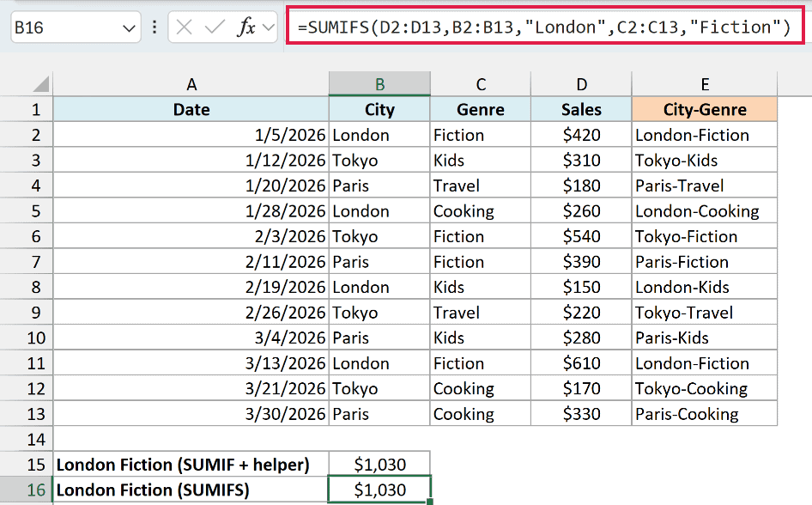Select the Paris-Fiction helper cell
This screenshot has width=812, height=505.
click(705, 262)
